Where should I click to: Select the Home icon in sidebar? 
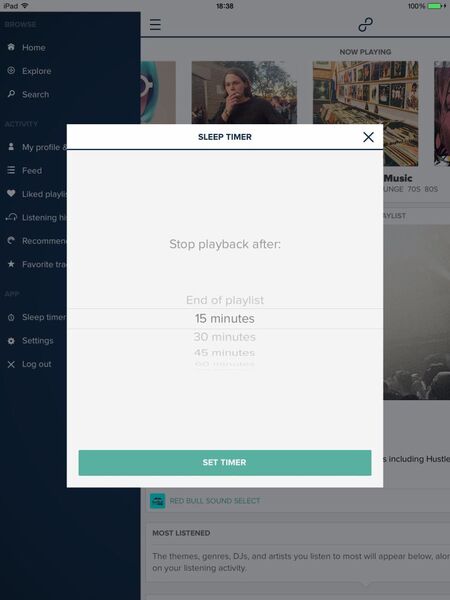click(11, 47)
